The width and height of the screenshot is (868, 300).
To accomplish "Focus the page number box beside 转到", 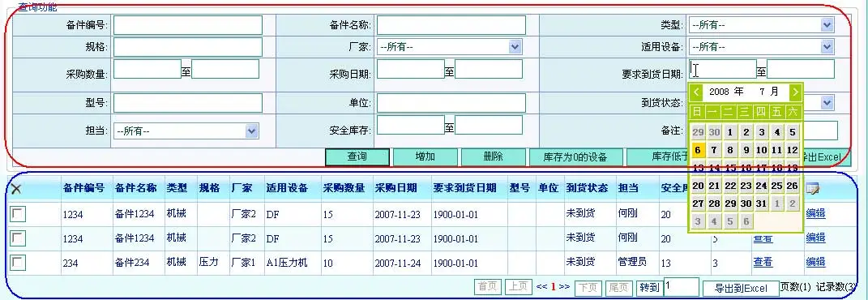I will [x=682, y=287].
